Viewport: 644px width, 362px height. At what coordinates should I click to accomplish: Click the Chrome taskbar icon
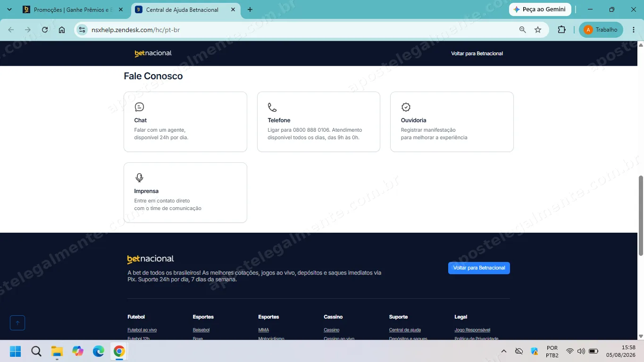119,351
